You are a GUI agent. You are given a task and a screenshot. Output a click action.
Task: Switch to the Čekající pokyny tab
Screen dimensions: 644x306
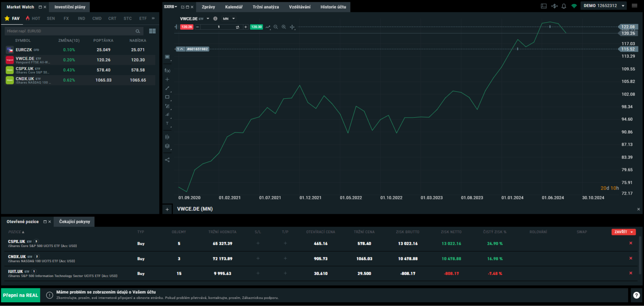[x=74, y=221]
